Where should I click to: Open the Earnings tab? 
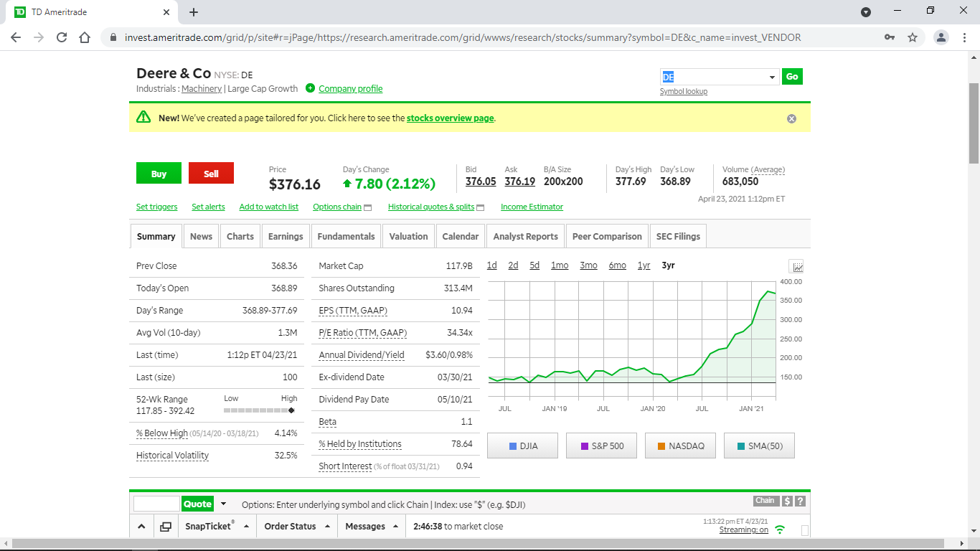[286, 236]
